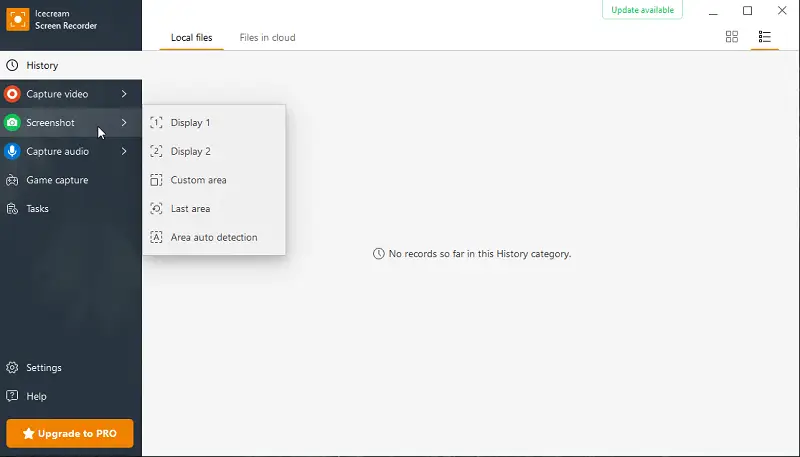800x457 pixels.
Task: Click the Update available button
Action: click(642, 10)
